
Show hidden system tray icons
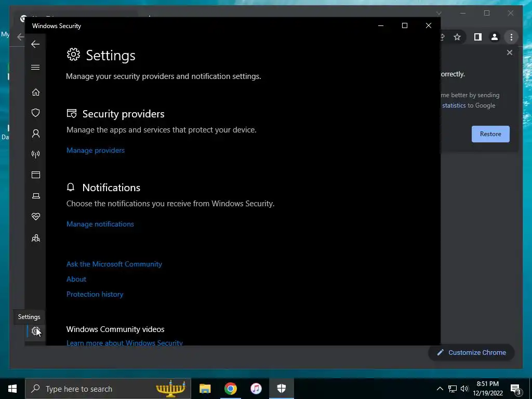tap(440, 389)
